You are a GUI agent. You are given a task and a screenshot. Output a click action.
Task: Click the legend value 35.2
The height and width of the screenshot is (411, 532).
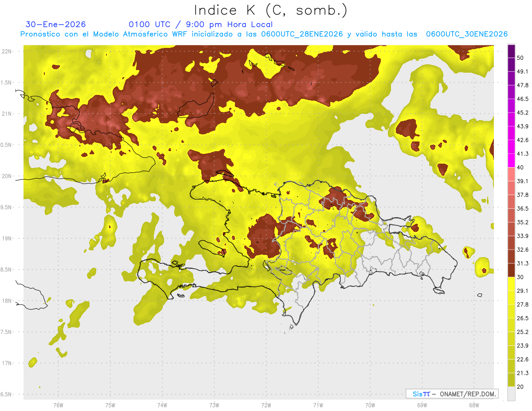(x=523, y=222)
